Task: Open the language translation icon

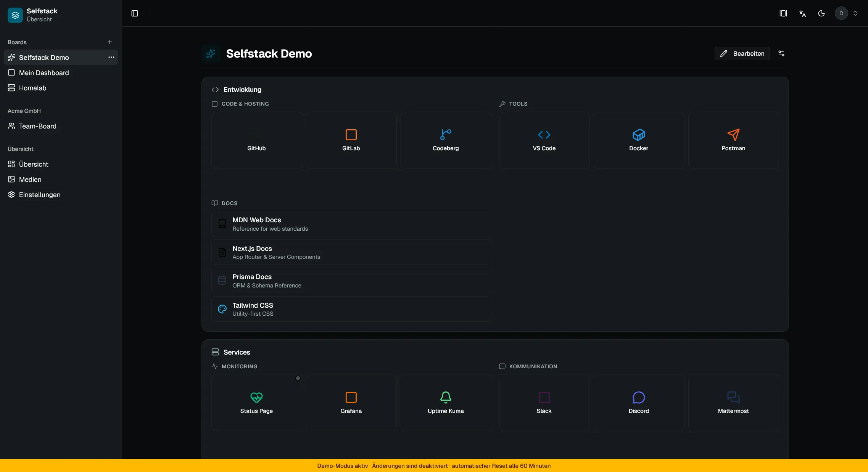Action: tap(802, 13)
